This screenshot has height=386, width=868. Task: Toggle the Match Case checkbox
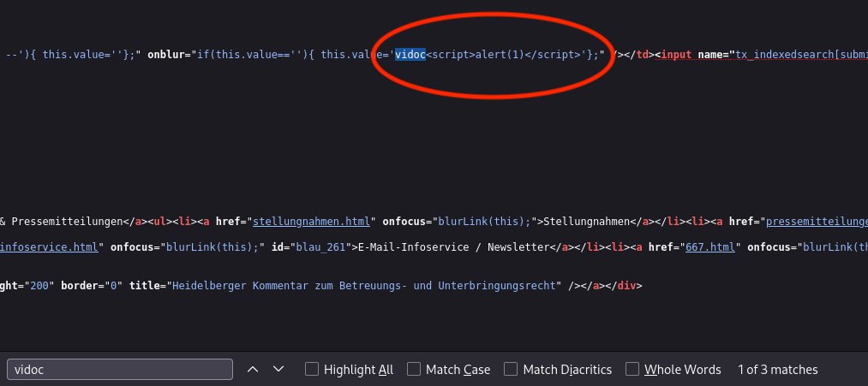tap(414, 370)
